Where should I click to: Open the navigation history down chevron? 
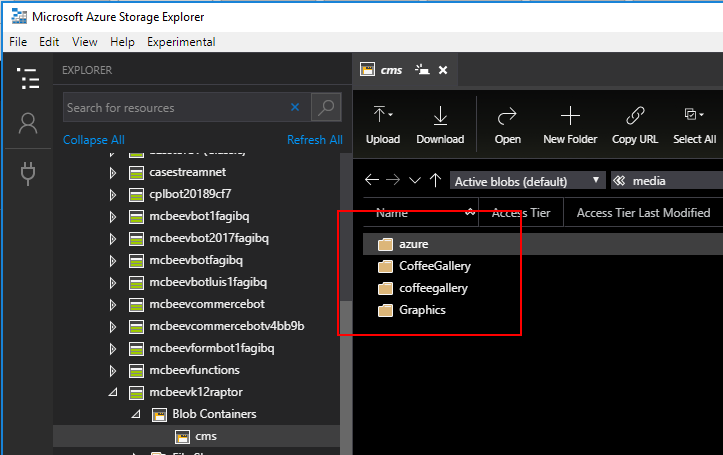coord(415,180)
